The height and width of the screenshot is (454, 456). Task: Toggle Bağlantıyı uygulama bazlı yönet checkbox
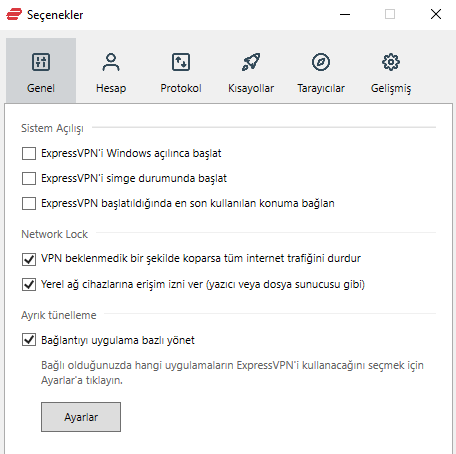click(x=29, y=340)
